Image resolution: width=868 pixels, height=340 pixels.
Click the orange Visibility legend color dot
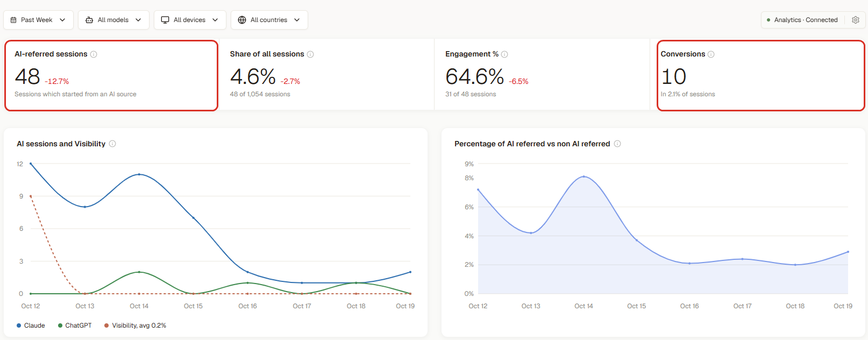point(106,325)
